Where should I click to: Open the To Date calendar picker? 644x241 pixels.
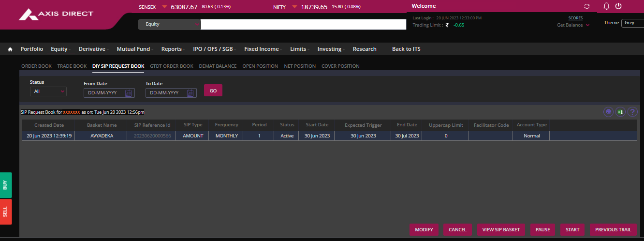coord(190,93)
